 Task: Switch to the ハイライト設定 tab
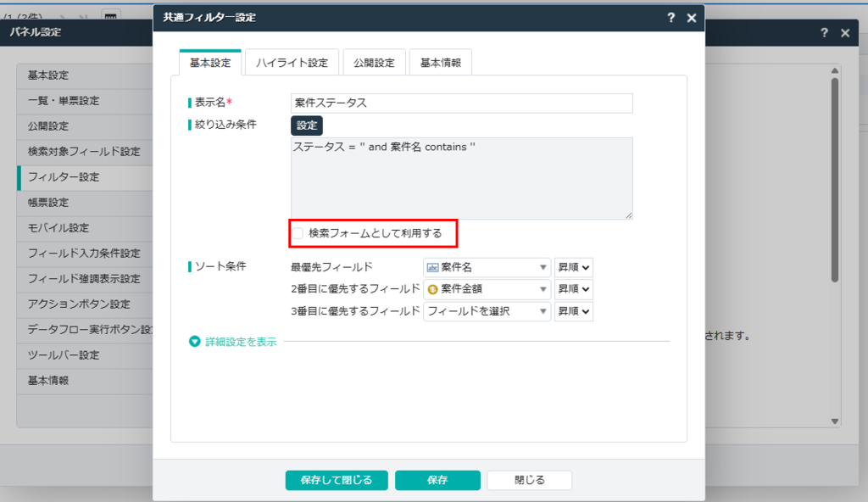click(292, 63)
